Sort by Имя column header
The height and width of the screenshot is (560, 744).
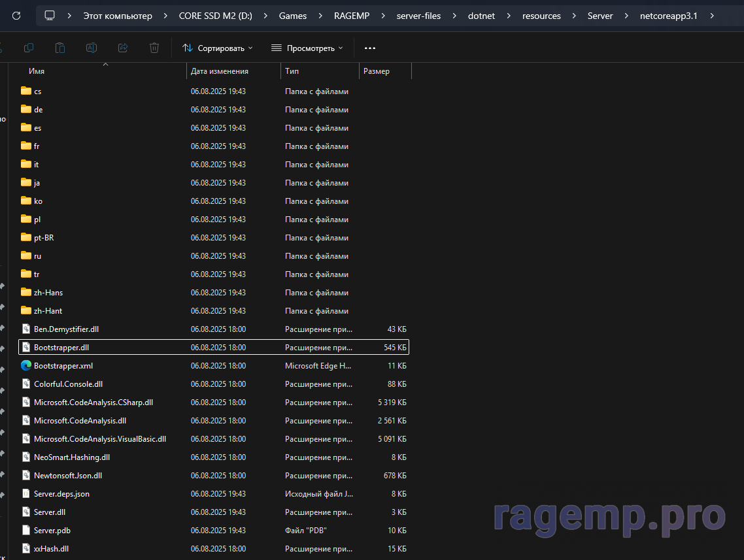[37, 71]
